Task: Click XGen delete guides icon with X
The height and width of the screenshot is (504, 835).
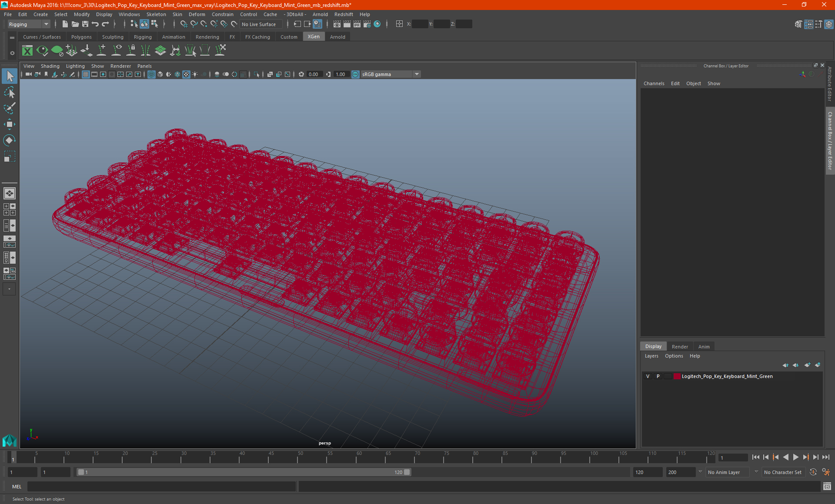Action: pos(220,51)
